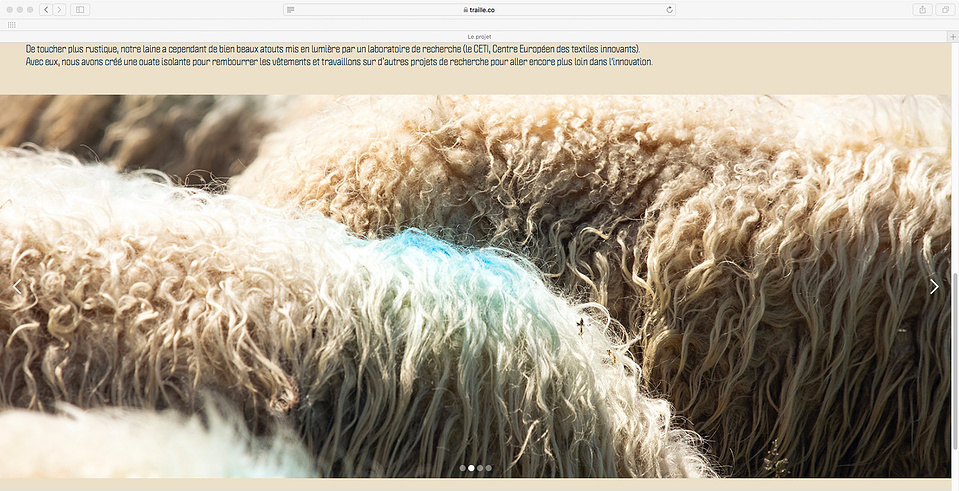Click the padlock icon beside traille.co

click(465, 10)
